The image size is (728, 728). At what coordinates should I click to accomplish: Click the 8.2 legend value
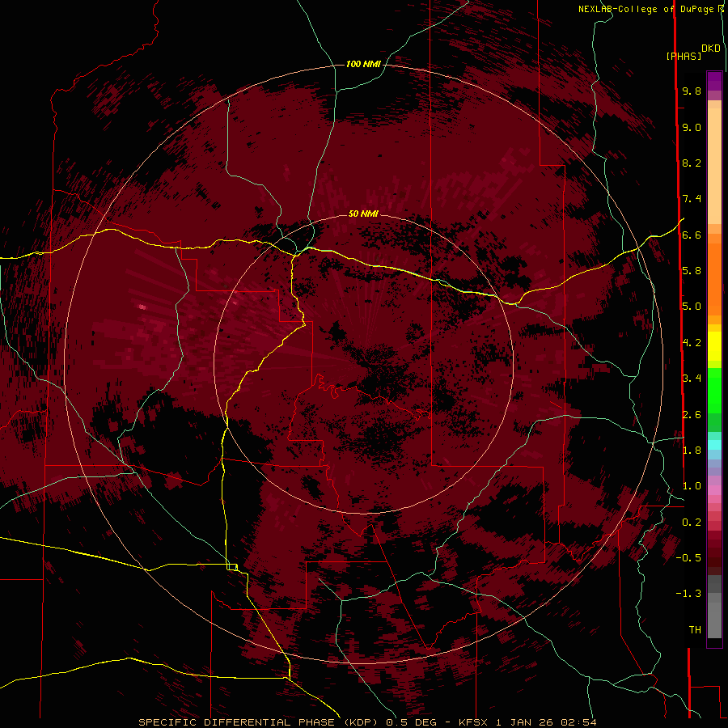point(692,163)
